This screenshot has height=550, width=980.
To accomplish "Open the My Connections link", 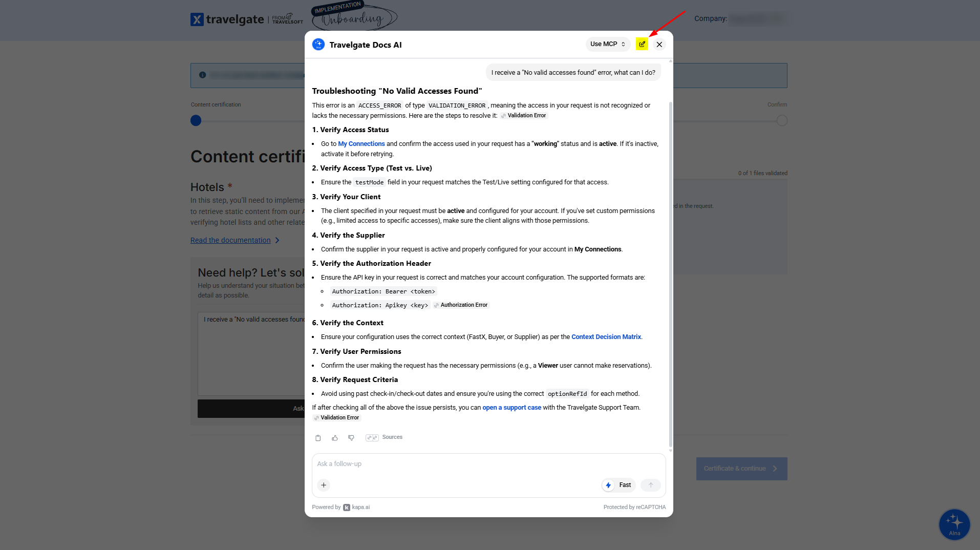I will click(x=361, y=144).
